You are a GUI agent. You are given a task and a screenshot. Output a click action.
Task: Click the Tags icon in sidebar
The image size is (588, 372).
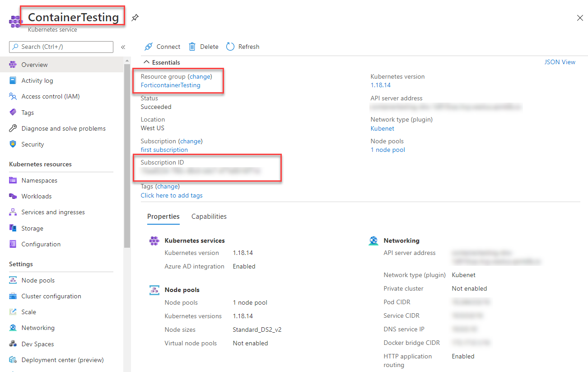pos(13,113)
